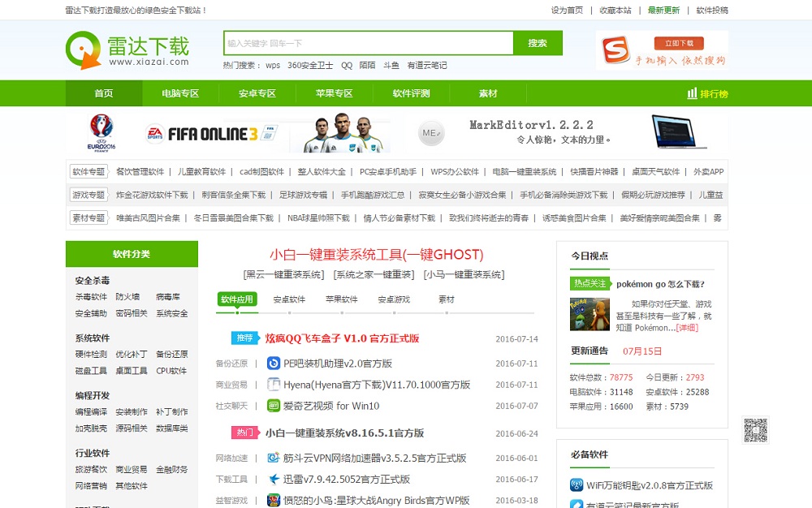
Task: Click the 立即下载 button in ad
Action: tap(679, 43)
